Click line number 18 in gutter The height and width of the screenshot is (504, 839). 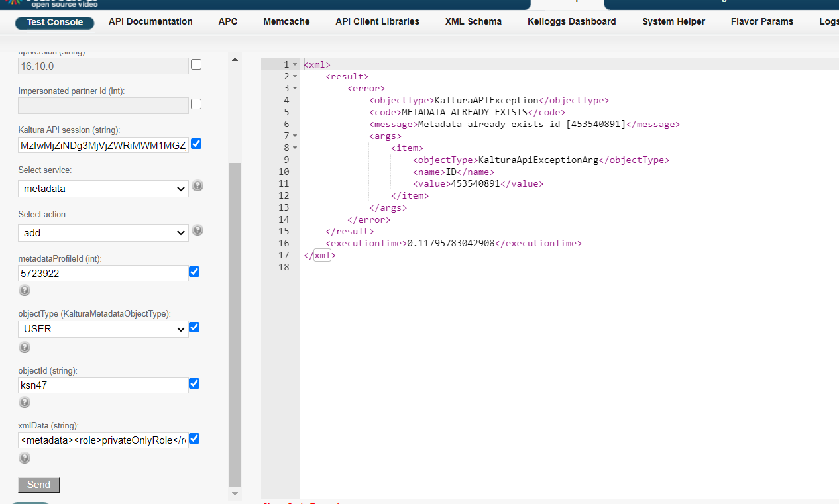[284, 267]
